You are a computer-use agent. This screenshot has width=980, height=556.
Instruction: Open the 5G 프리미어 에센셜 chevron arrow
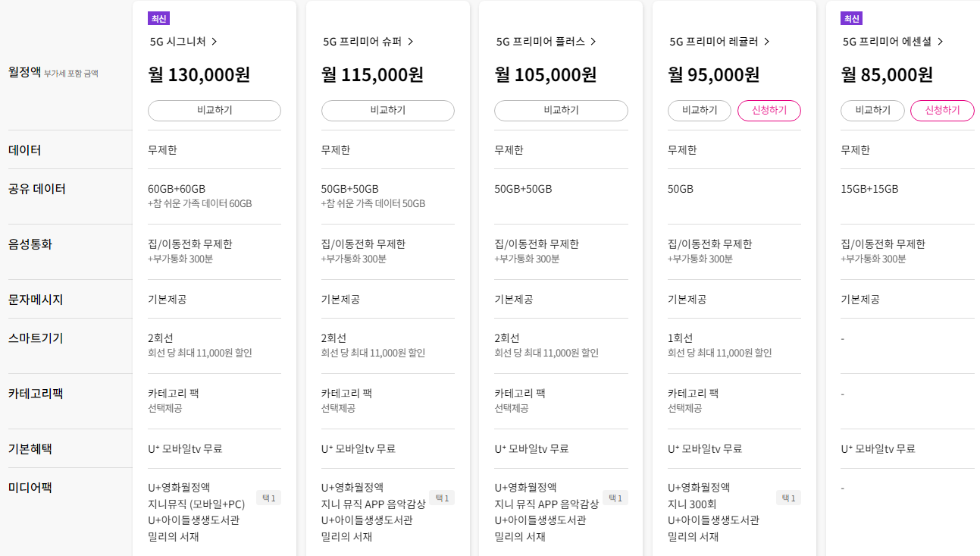pyautogui.click(x=940, y=42)
